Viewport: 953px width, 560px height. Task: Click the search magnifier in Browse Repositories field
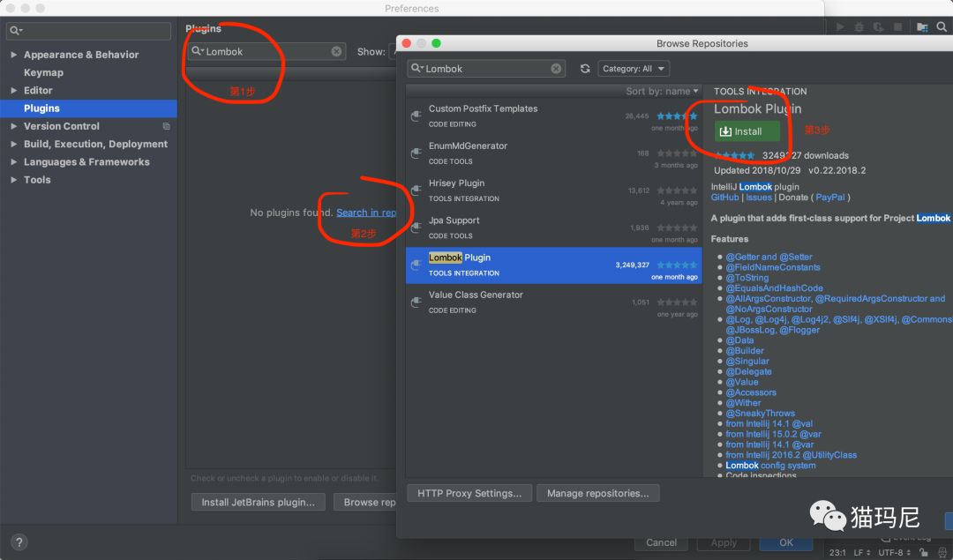coord(416,68)
